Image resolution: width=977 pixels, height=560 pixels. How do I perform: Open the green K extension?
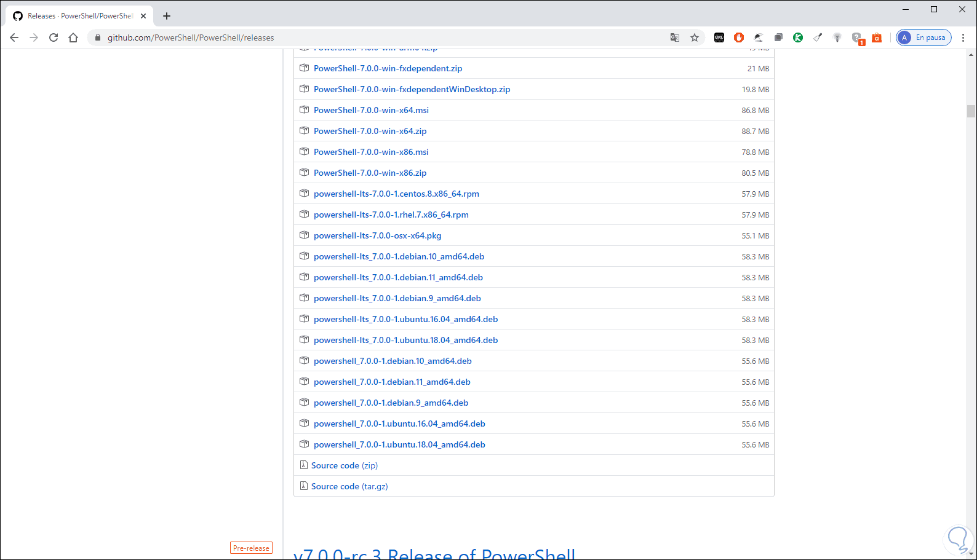798,37
